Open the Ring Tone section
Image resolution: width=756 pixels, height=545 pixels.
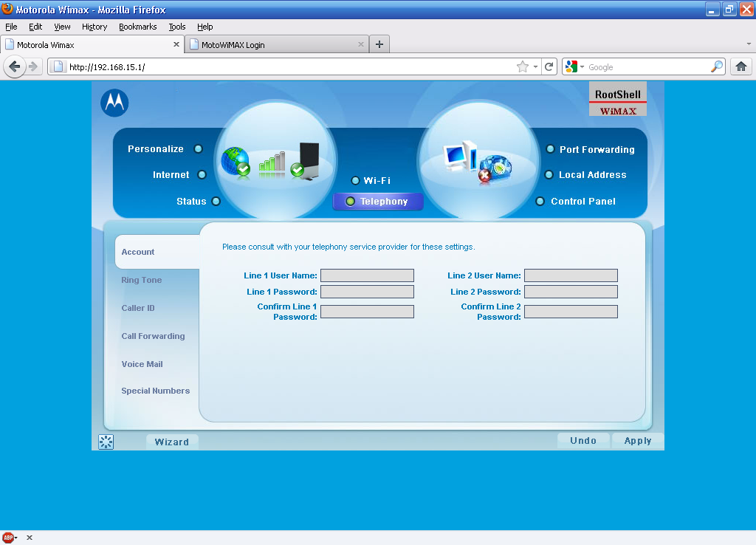pos(141,280)
